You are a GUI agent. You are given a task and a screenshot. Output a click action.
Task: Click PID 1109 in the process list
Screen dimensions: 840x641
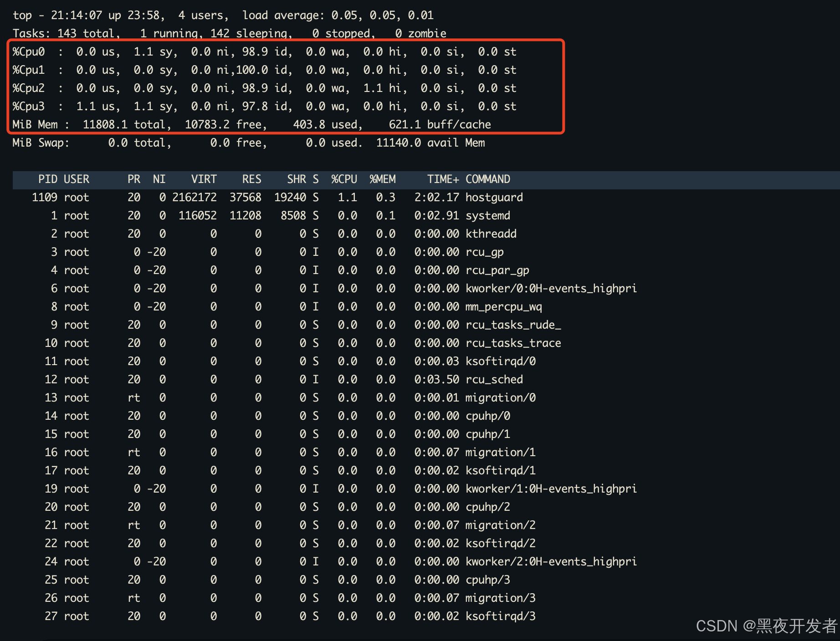(x=45, y=198)
